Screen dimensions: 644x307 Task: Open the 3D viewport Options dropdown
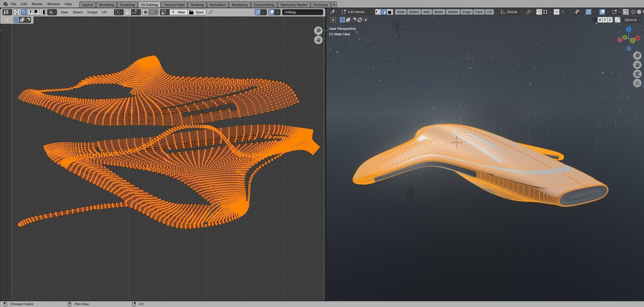(632, 20)
